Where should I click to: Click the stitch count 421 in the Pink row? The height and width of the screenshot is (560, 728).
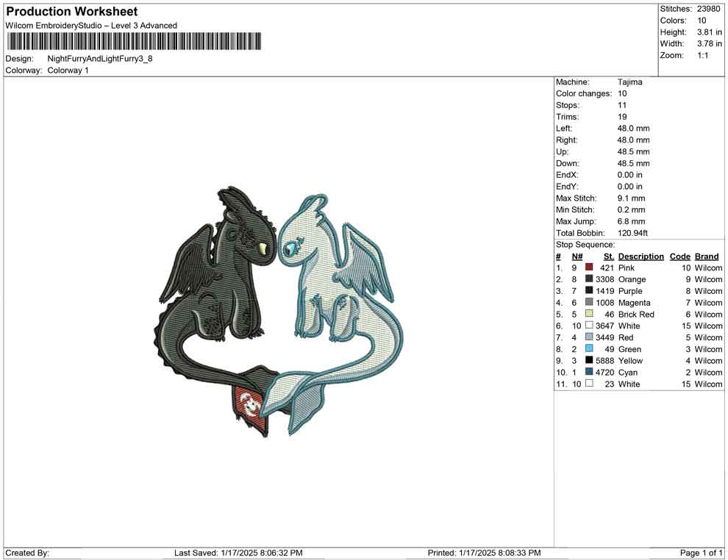point(607,268)
